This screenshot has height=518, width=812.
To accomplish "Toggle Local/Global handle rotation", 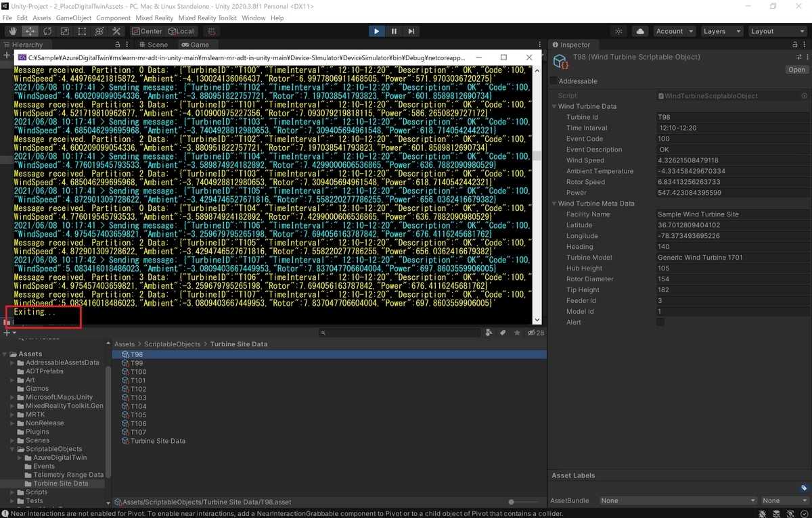I will pos(181,31).
